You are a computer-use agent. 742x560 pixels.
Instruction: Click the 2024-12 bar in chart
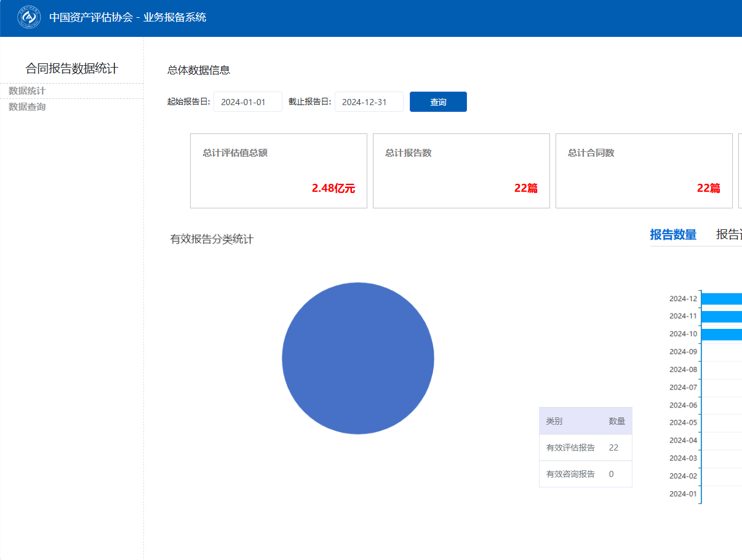click(x=721, y=299)
